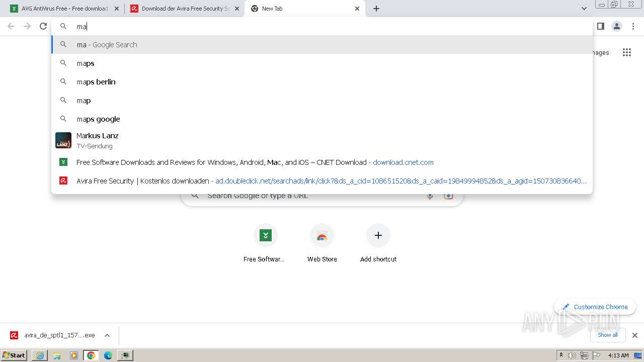Close the AVG AntiVirus Free tab

117,9
